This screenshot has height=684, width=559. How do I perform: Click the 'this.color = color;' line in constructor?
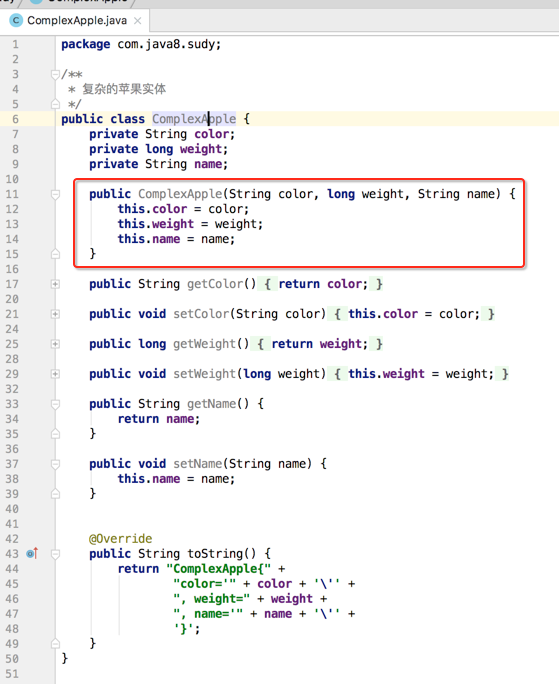(183, 209)
